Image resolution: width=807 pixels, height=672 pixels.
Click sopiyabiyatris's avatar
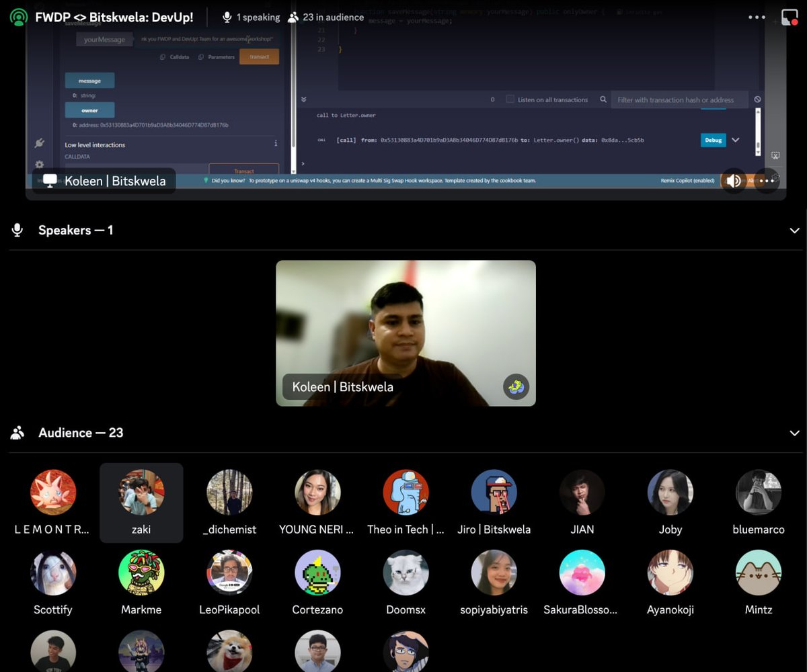(x=494, y=573)
